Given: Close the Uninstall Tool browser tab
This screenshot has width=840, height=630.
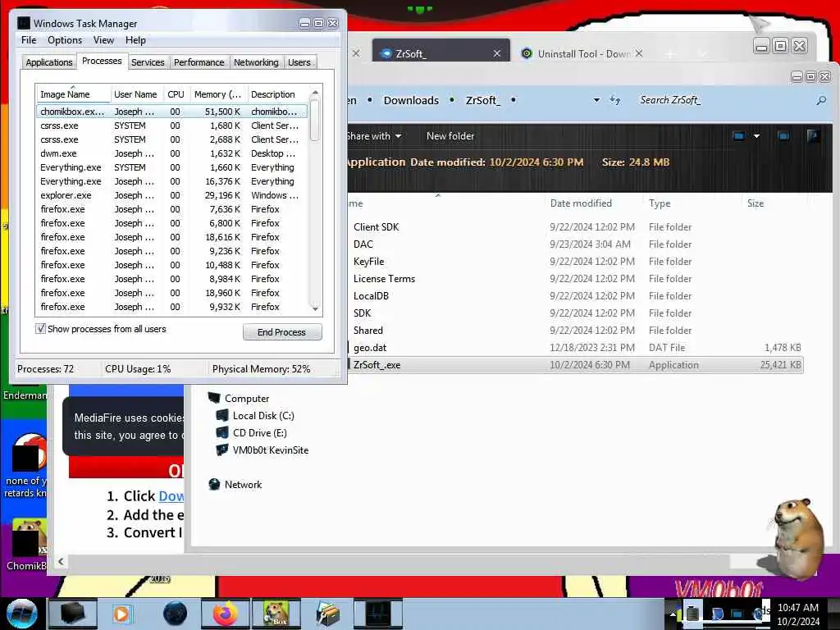Looking at the screenshot, I should (x=638, y=53).
